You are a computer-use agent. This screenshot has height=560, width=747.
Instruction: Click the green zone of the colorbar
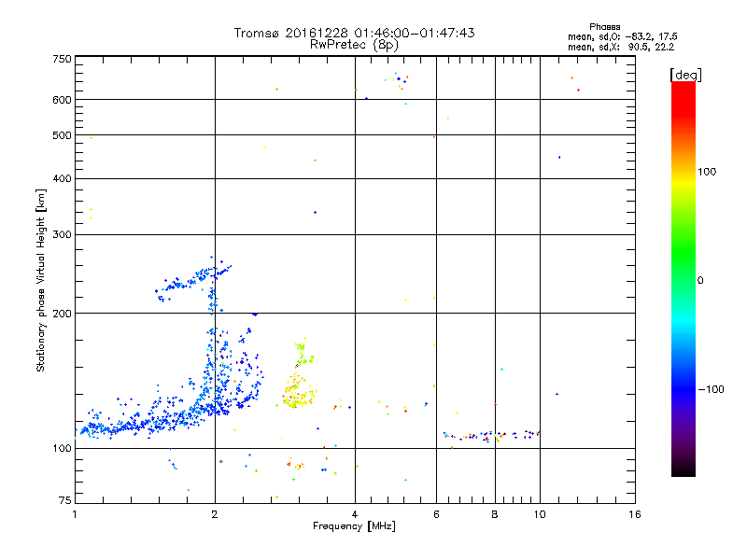point(684,252)
